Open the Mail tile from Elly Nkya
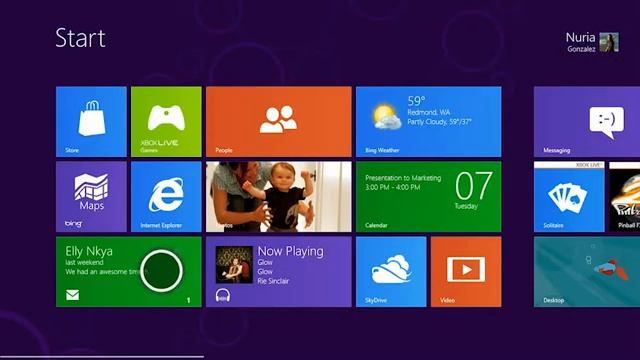The width and height of the screenshot is (640, 360). (129, 272)
